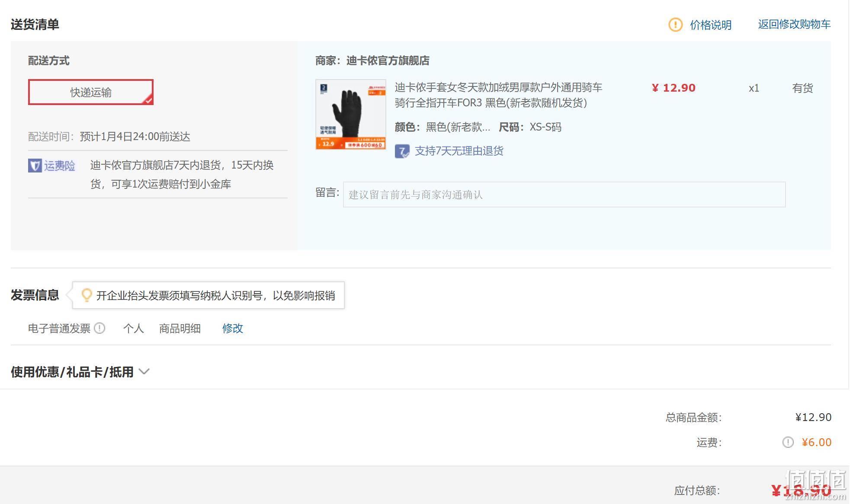
Task: Click the item price ¥ 12.90
Action: (x=674, y=88)
